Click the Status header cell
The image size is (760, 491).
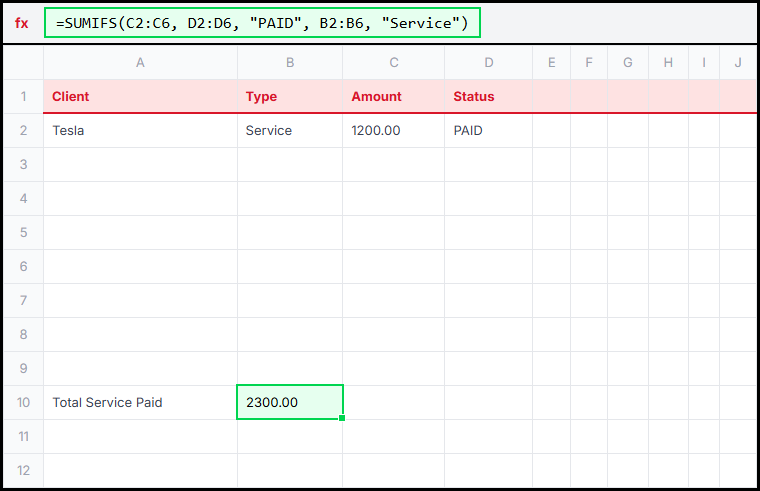(488, 97)
